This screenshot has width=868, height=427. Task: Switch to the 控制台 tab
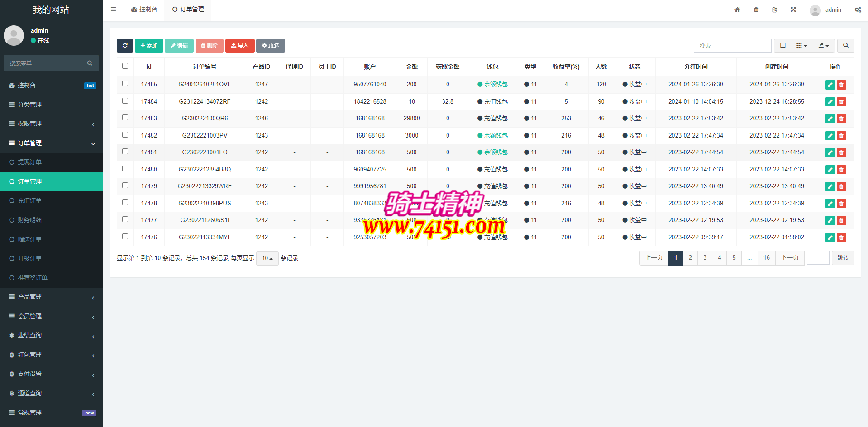coord(144,9)
